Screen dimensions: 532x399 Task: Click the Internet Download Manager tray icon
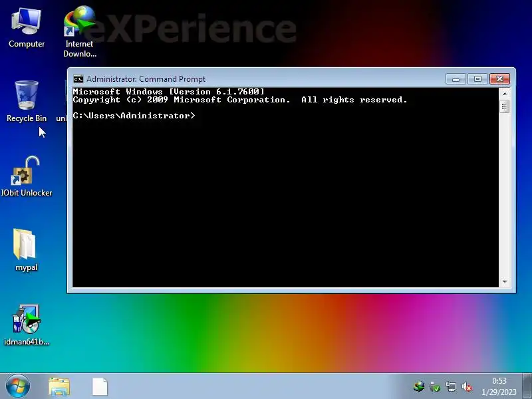pos(420,386)
